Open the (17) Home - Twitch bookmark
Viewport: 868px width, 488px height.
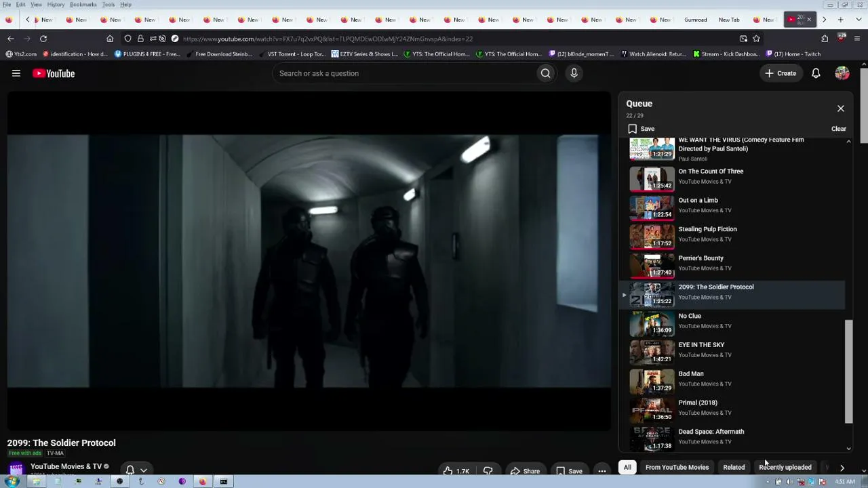click(793, 54)
